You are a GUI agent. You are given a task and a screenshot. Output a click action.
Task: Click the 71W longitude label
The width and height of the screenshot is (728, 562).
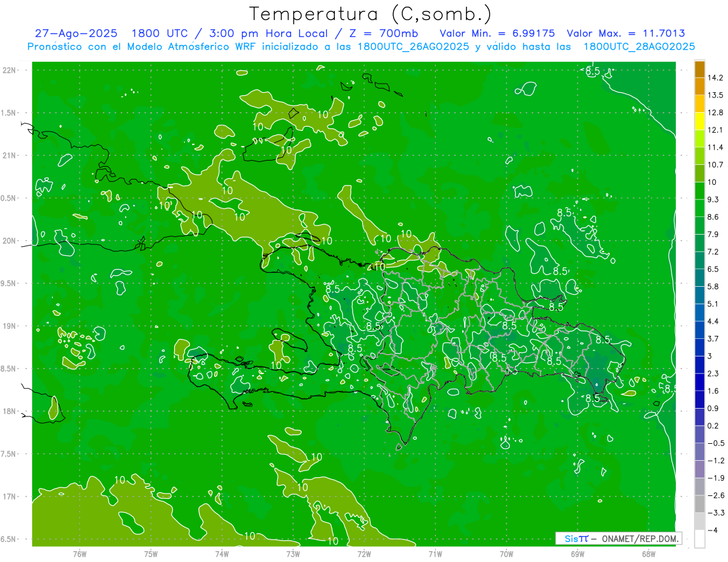pos(435,554)
